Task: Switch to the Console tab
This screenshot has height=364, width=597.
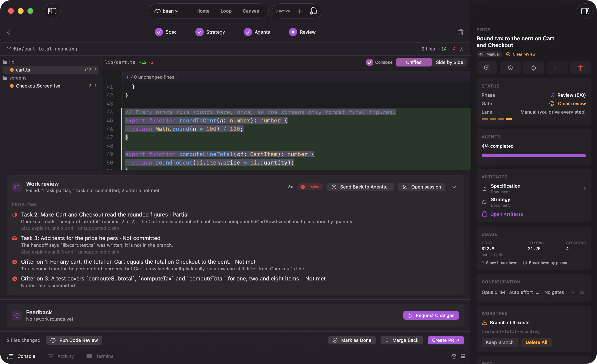Action: coord(21,356)
